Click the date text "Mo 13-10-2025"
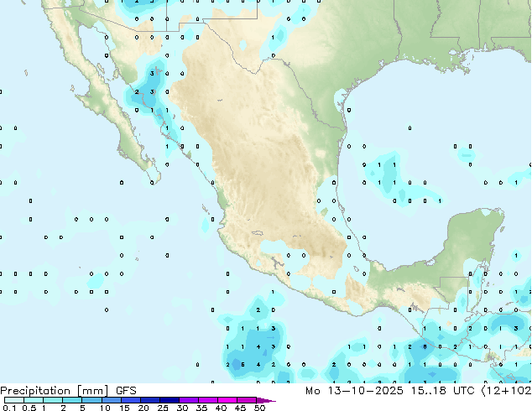Image resolution: width=532 pixels, height=411 pixels. [354, 391]
